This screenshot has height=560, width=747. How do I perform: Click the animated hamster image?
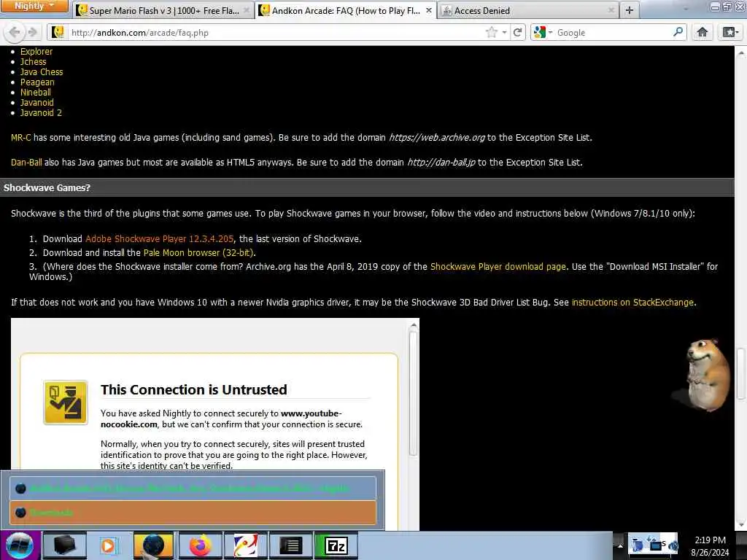click(701, 376)
